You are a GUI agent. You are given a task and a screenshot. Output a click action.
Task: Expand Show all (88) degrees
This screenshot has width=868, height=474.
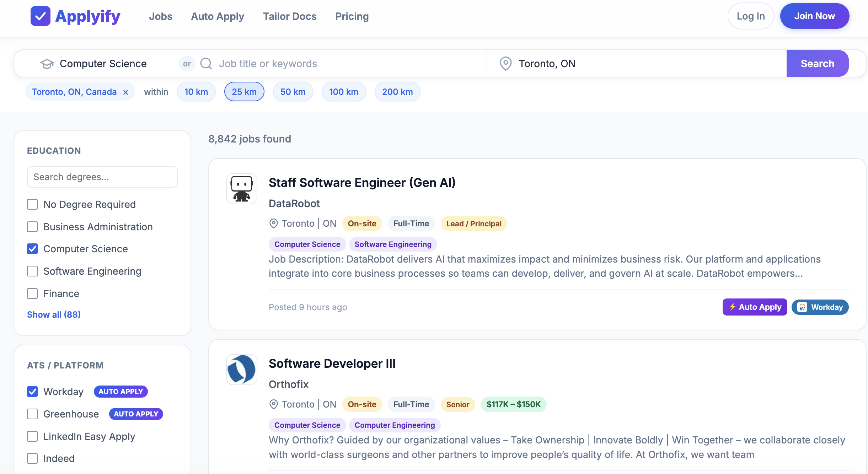coord(54,314)
